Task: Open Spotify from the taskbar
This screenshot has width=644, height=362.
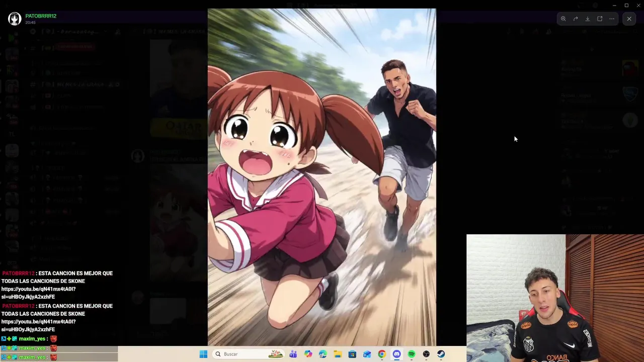Action: coord(412,354)
